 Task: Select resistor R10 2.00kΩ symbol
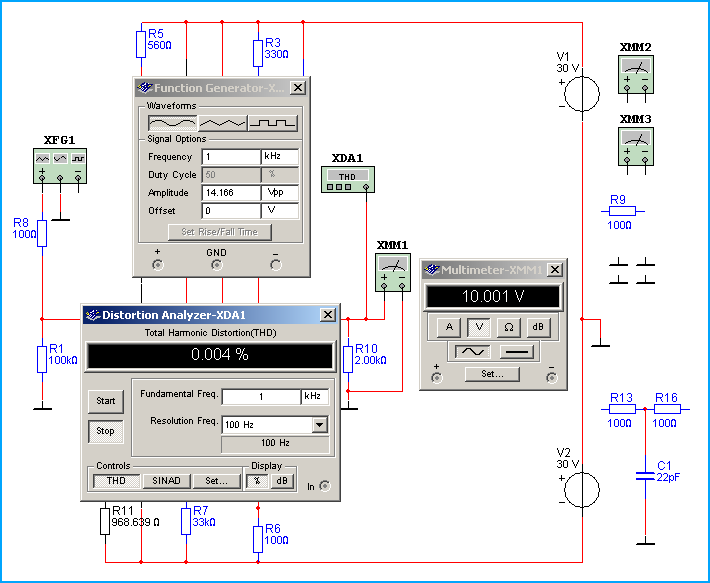[348, 359]
